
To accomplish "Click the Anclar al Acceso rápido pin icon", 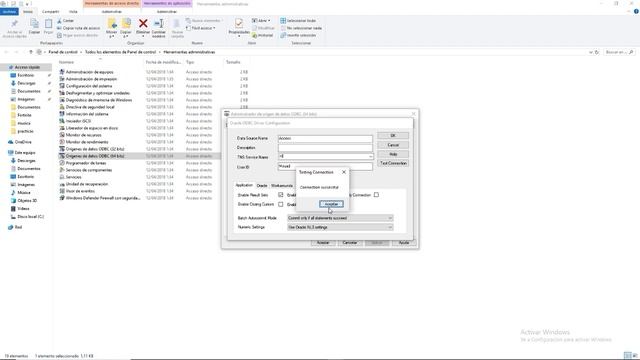I will (x=14, y=24).
